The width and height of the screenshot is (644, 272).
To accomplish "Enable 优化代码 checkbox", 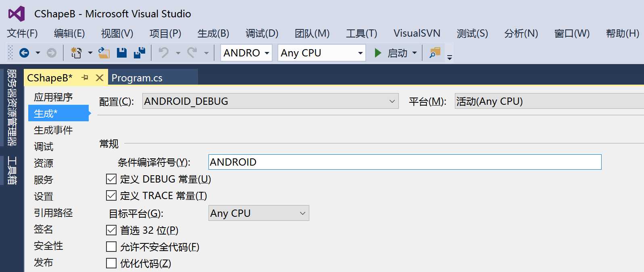I will [111, 263].
